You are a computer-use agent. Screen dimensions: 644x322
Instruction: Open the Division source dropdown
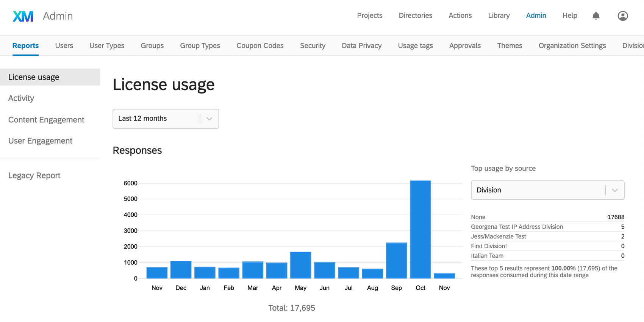[x=547, y=190]
